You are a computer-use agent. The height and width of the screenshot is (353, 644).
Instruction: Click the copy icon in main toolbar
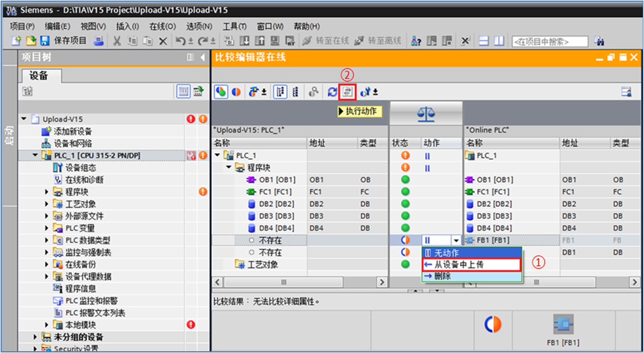coord(132,41)
